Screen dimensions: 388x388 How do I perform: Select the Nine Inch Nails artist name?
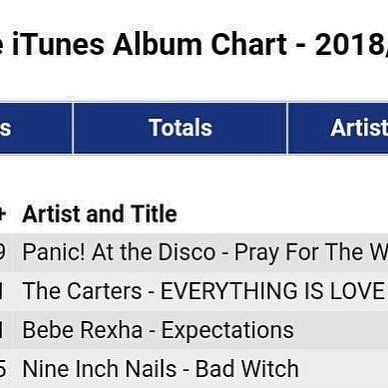pos(100,369)
